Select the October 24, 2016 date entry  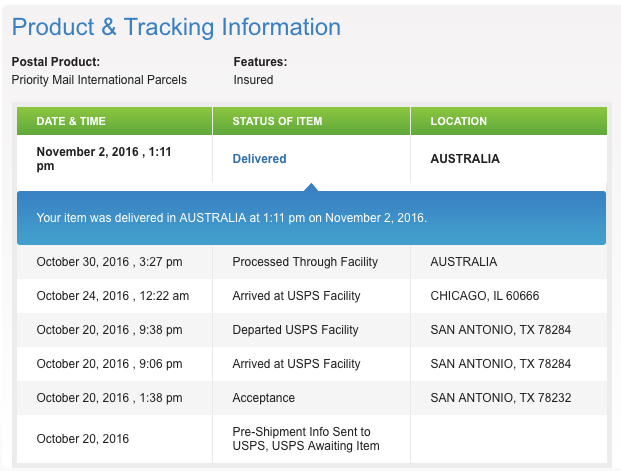[x=112, y=296]
